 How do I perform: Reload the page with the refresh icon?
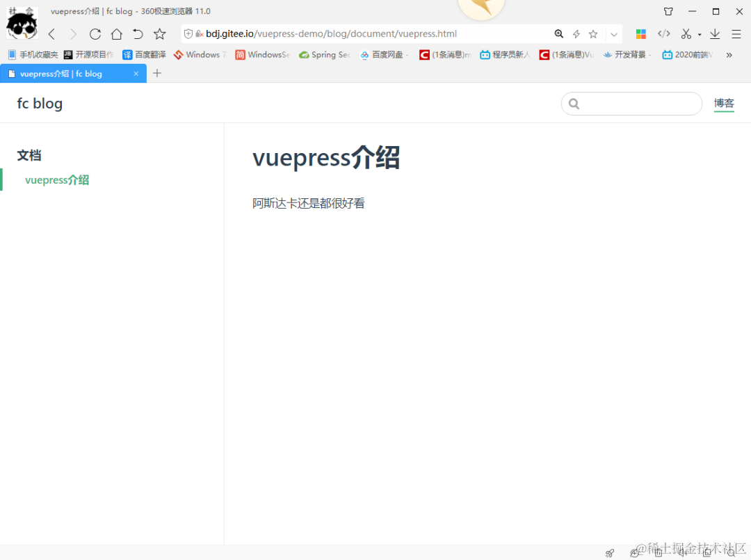point(95,33)
